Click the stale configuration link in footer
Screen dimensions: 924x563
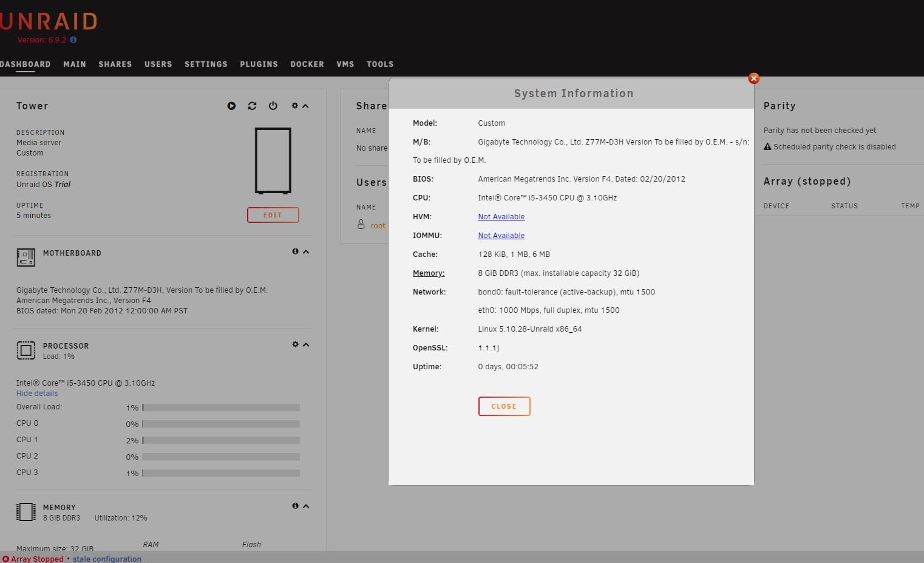click(107, 559)
